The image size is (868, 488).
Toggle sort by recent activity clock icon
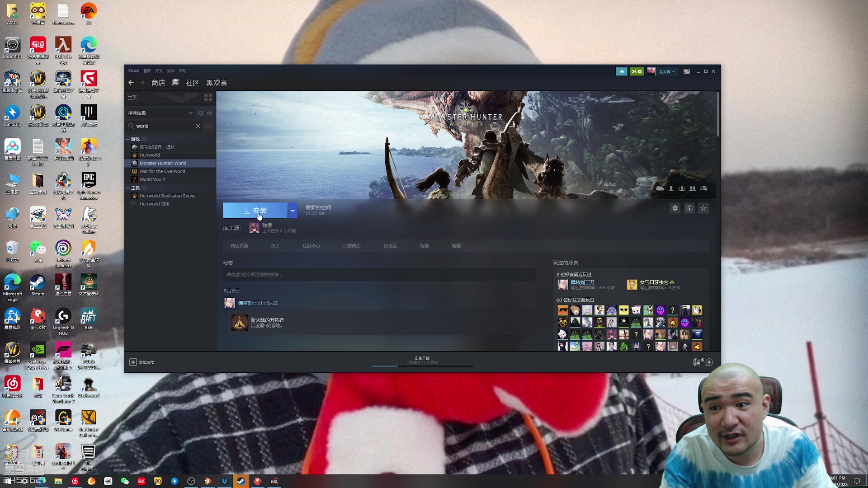point(201,113)
